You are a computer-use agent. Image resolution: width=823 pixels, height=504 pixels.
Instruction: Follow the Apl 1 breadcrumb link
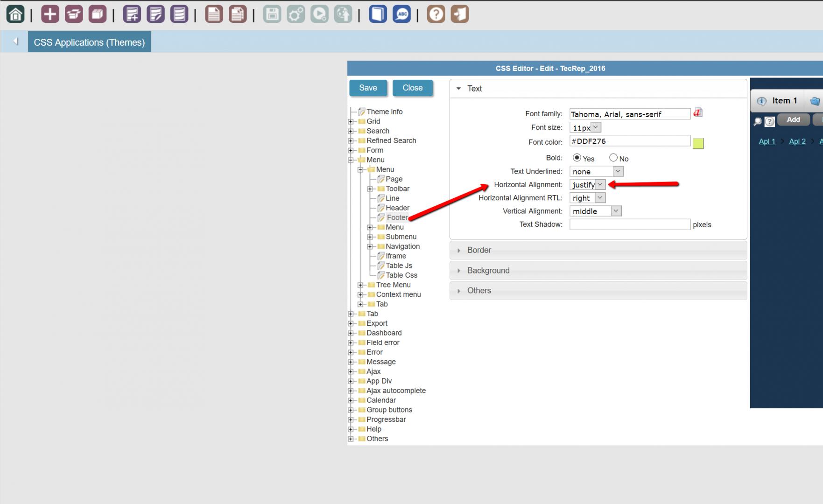(x=767, y=141)
